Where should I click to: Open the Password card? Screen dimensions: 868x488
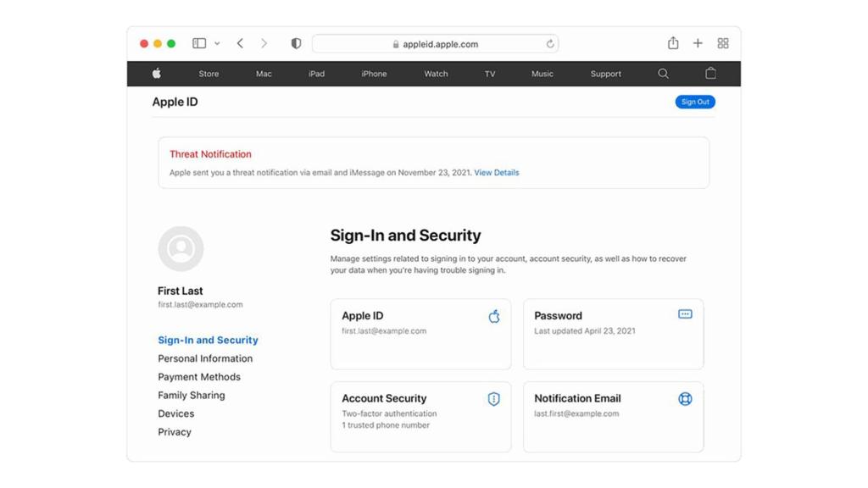(613, 334)
